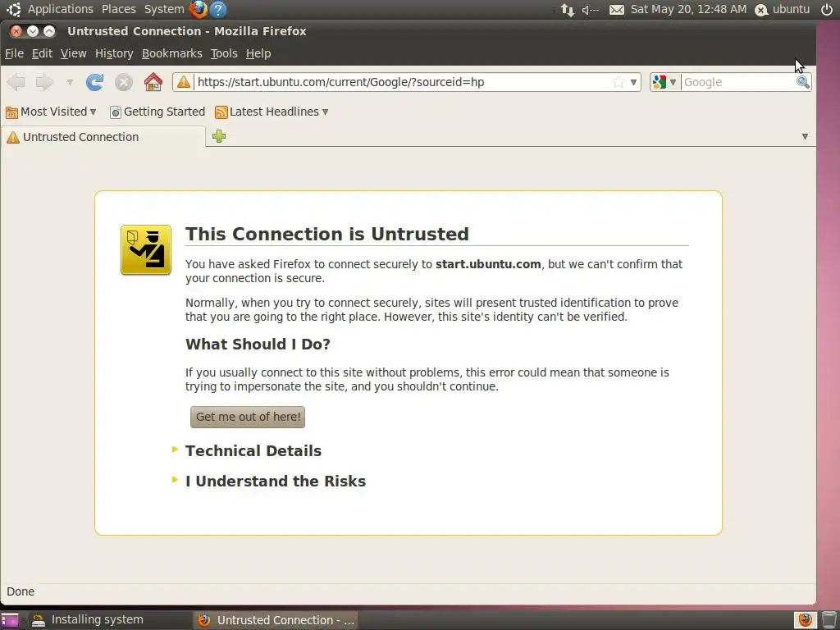Image resolution: width=840 pixels, height=630 pixels.
Task: Click the Ubuntu logo in top panel
Action: click(13, 9)
